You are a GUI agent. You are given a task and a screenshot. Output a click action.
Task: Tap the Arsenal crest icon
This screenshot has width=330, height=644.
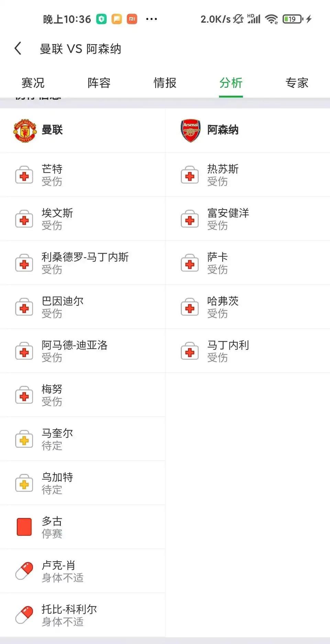(x=190, y=131)
